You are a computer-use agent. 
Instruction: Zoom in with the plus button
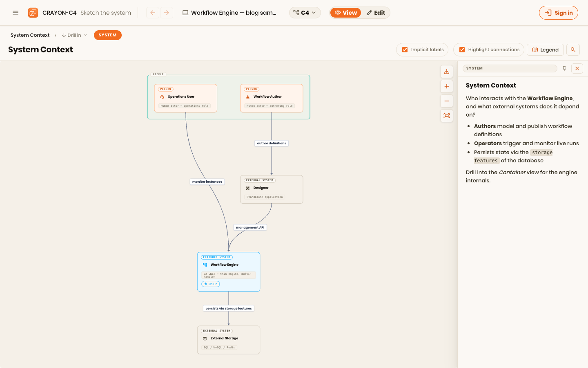click(x=447, y=86)
